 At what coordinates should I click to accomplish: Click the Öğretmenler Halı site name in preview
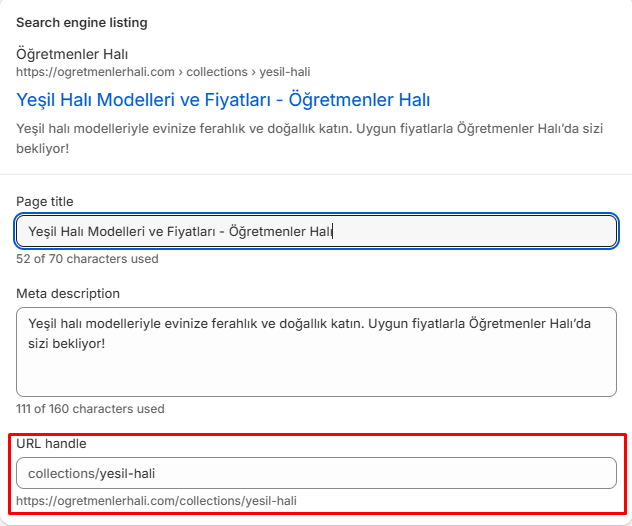(72, 54)
